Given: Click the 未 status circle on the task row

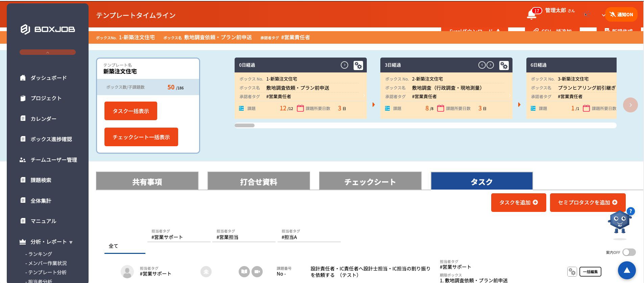Looking at the screenshot, I should (206, 271).
